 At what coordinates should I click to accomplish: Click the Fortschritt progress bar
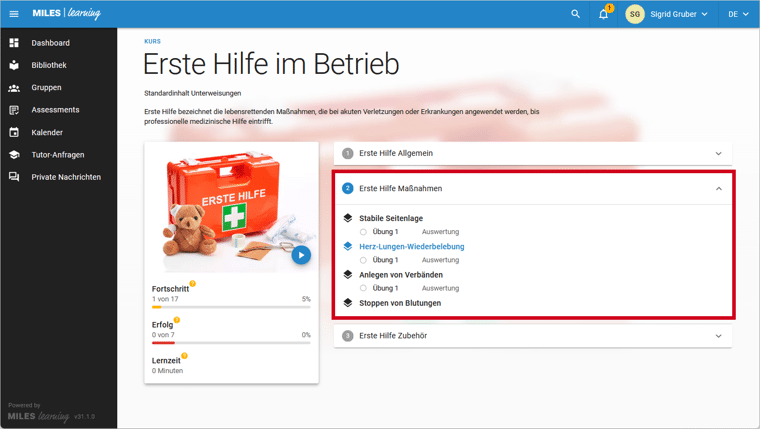coord(231,308)
